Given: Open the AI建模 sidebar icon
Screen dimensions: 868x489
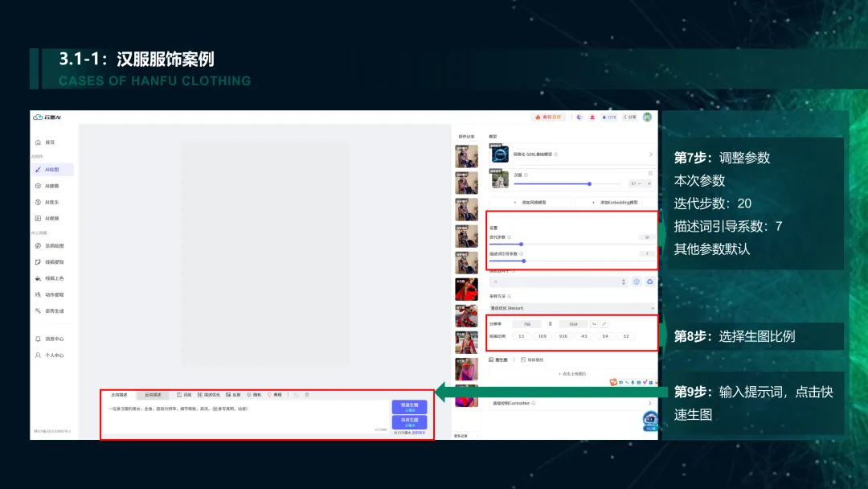Looking at the screenshot, I should 39,186.
